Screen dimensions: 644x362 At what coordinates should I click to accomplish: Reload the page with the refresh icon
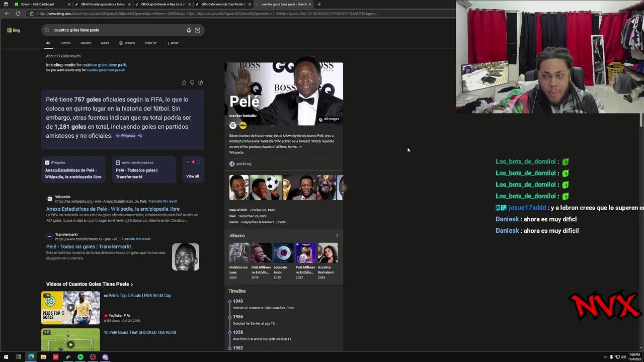point(18,14)
